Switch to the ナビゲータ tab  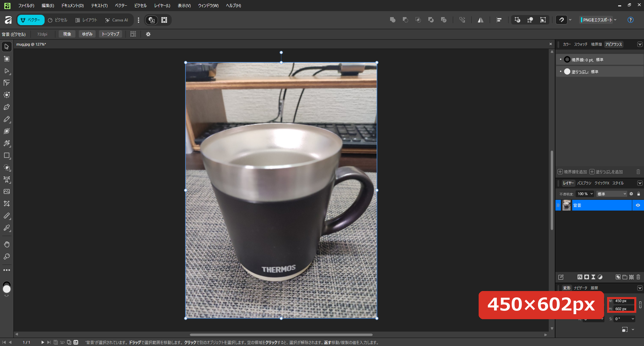point(580,288)
